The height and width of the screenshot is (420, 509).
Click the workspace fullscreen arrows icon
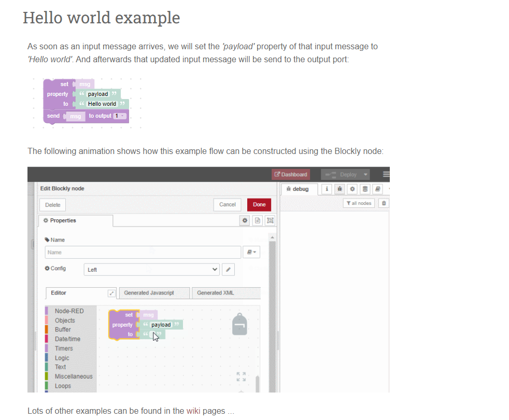241,377
